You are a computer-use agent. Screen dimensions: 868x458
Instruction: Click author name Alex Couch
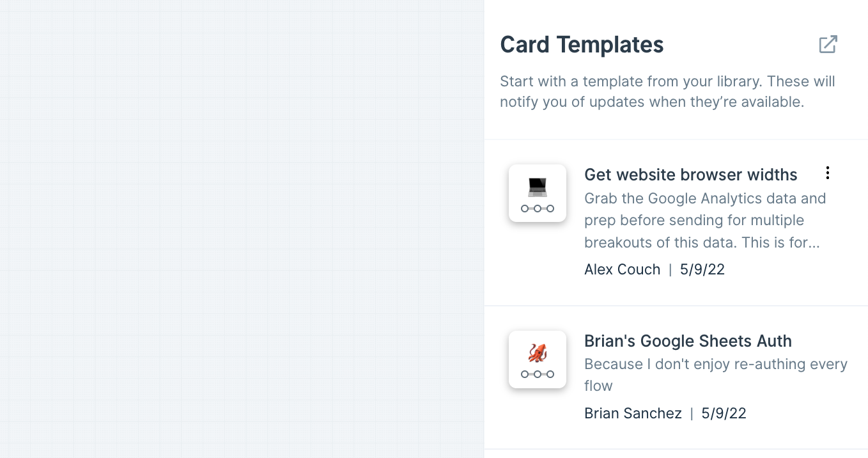pos(622,269)
